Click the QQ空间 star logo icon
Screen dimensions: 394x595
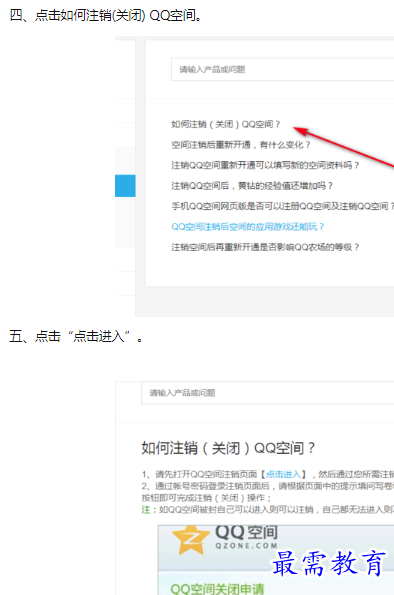[191, 539]
